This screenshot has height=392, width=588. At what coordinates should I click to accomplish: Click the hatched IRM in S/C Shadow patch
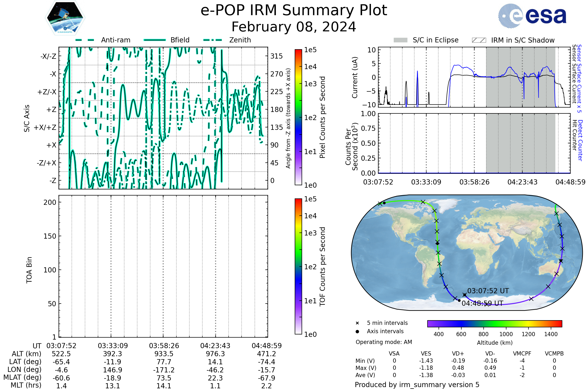tap(479, 40)
